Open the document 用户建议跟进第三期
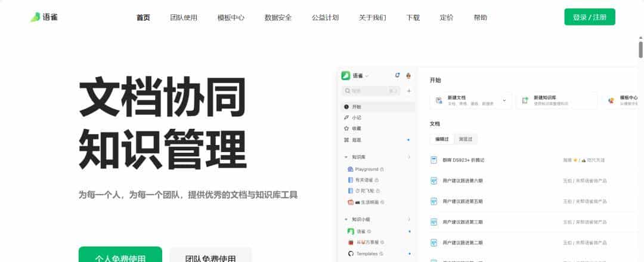644x262 pixels. coord(463,221)
